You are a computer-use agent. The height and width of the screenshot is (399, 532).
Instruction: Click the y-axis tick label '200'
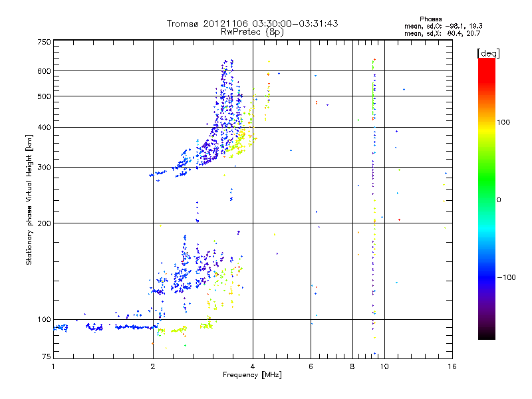click(x=44, y=223)
